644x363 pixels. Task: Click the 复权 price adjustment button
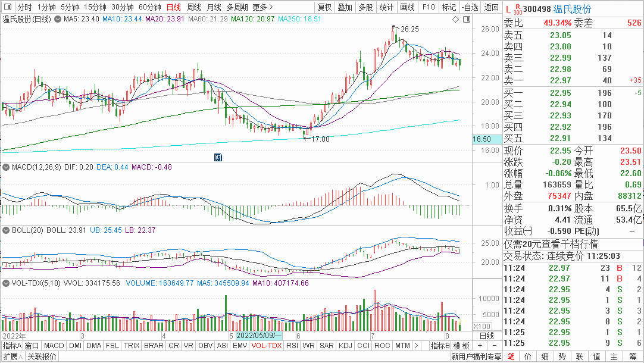(325, 7)
